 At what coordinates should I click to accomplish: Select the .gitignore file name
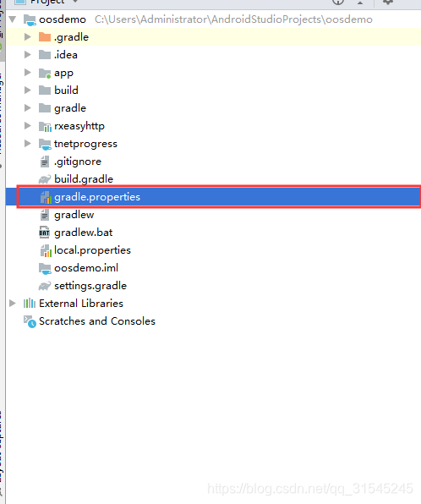tap(78, 162)
